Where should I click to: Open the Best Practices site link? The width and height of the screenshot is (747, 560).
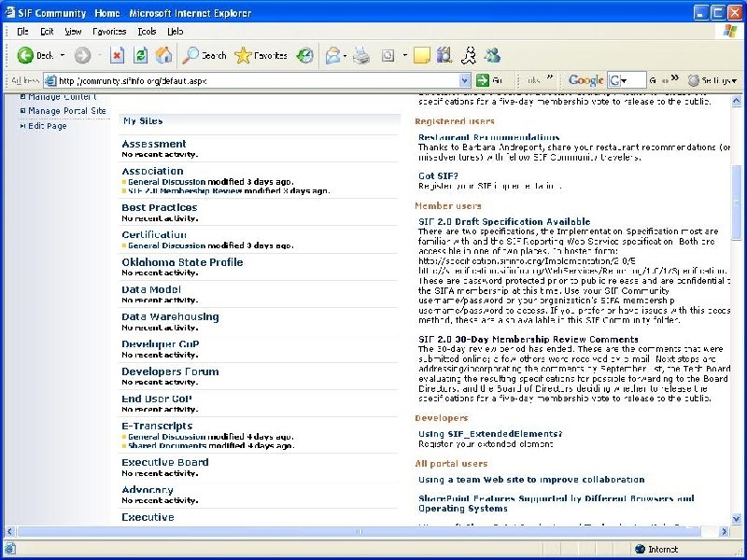159,207
